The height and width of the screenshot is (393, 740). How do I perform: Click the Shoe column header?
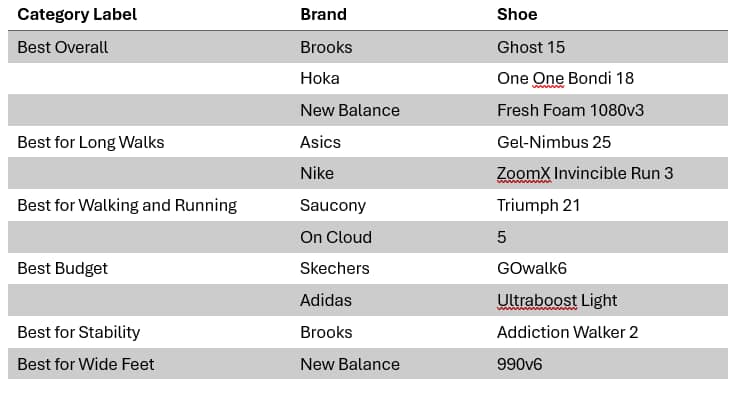click(x=517, y=14)
